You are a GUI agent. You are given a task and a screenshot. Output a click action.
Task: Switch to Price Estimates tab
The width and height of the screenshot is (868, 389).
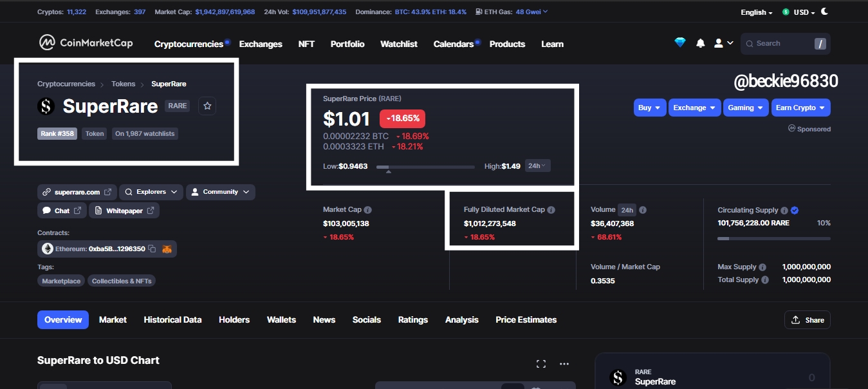pos(526,319)
